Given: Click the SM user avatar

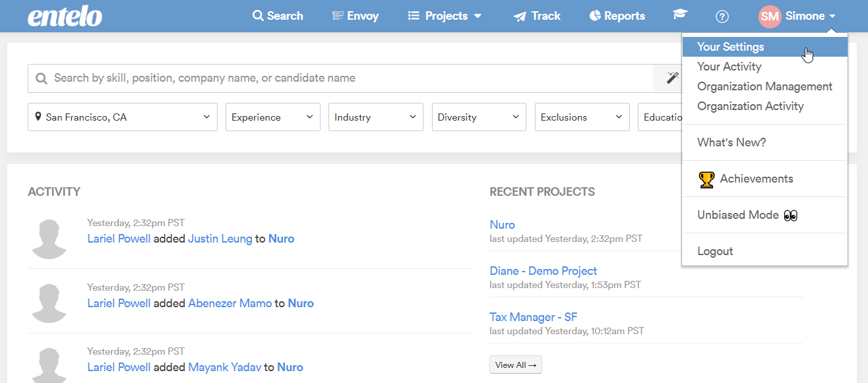Looking at the screenshot, I should tap(769, 16).
